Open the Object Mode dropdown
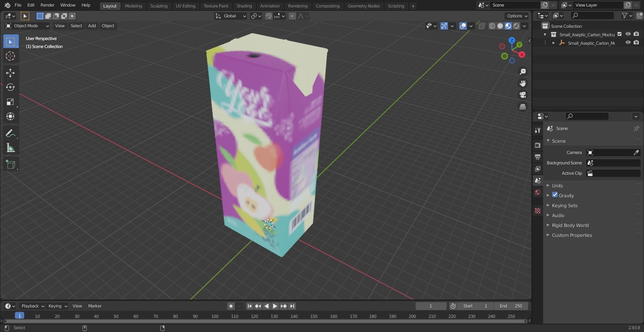This screenshot has height=332, width=644. click(x=27, y=26)
